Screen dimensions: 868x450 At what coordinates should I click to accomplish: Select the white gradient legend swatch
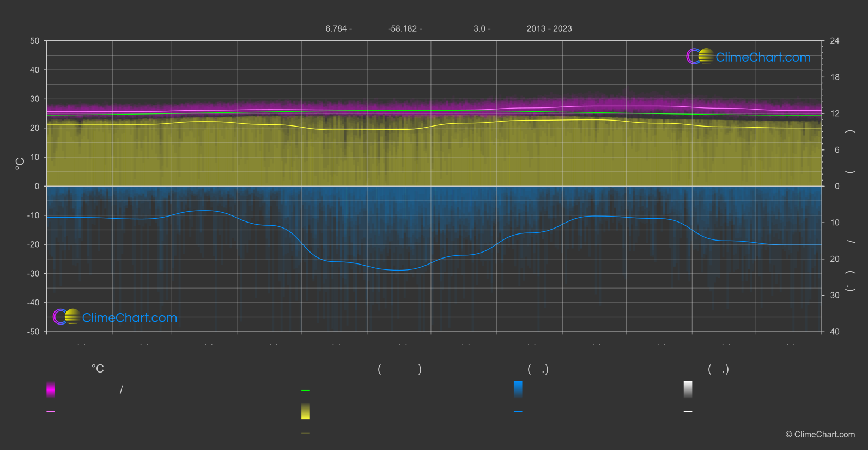(x=688, y=389)
